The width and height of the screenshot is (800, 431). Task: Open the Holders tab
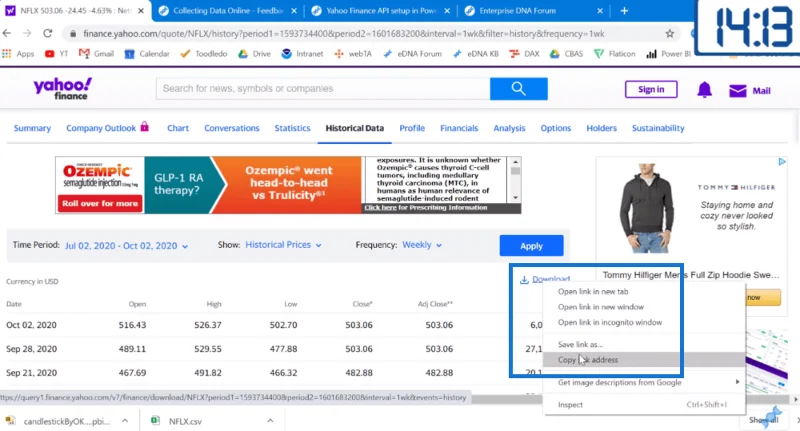(x=602, y=128)
